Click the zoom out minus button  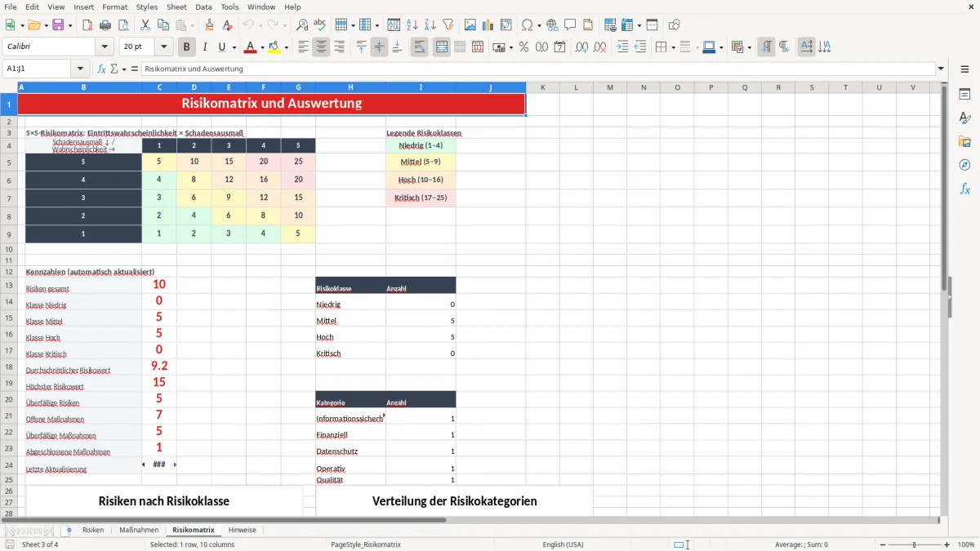(881, 544)
